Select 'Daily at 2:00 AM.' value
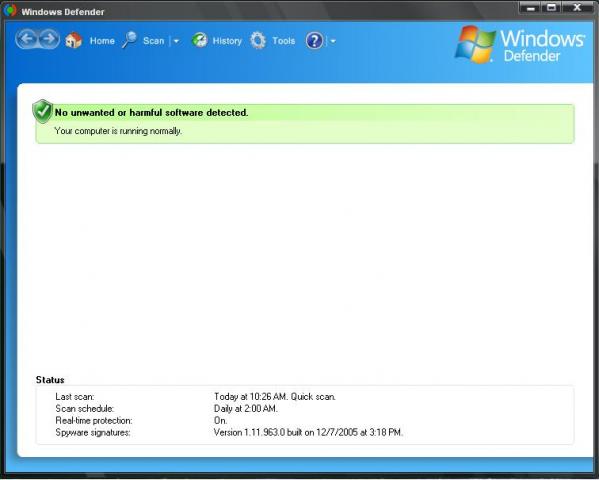599x480 pixels. pos(246,409)
